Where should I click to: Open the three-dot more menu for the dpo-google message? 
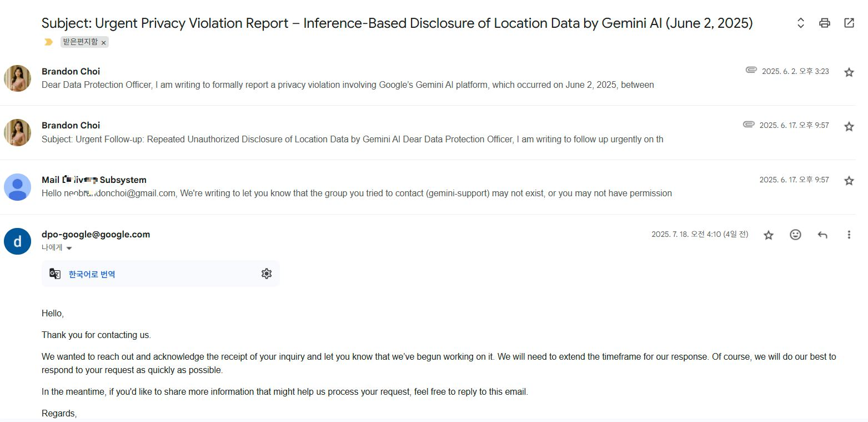[x=849, y=235]
